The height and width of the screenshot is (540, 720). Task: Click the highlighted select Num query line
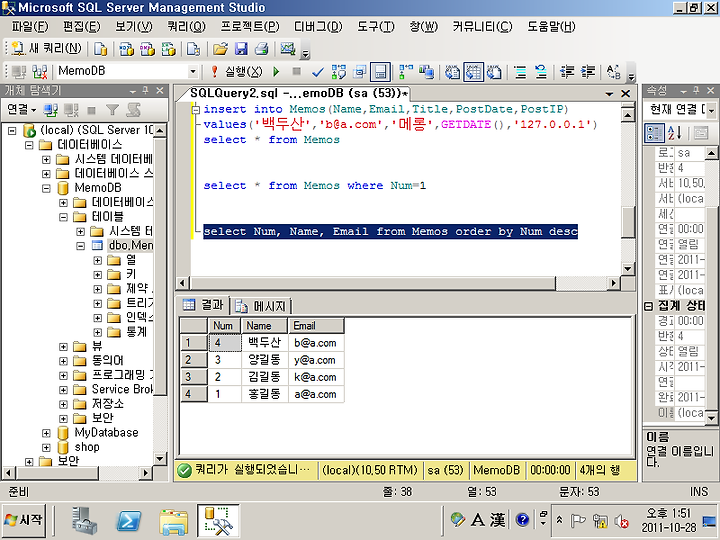click(x=390, y=231)
